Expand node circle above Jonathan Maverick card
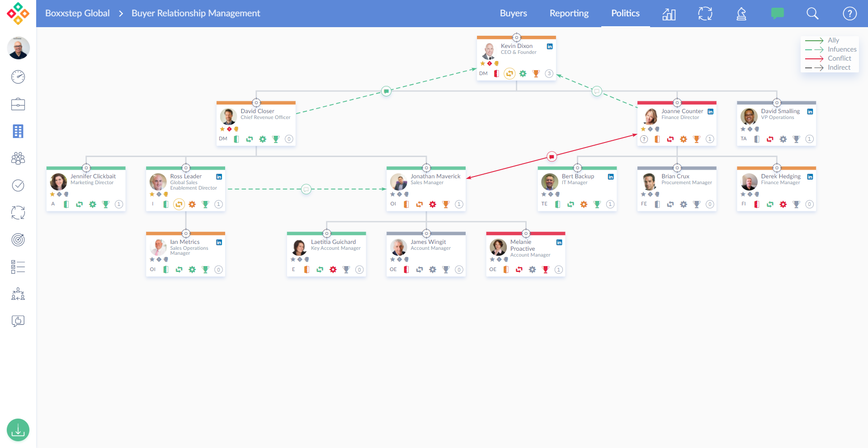This screenshot has width=868, height=448. pos(426,168)
